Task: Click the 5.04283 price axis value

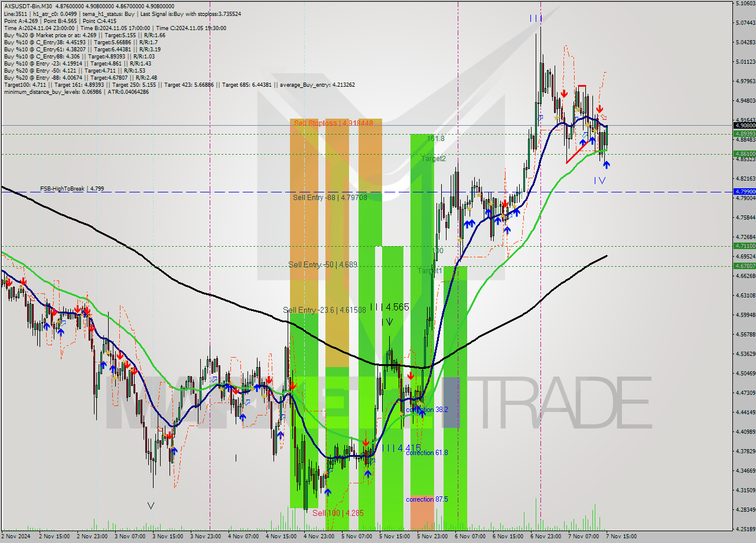Action: pyautogui.click(x=746, y=42)
